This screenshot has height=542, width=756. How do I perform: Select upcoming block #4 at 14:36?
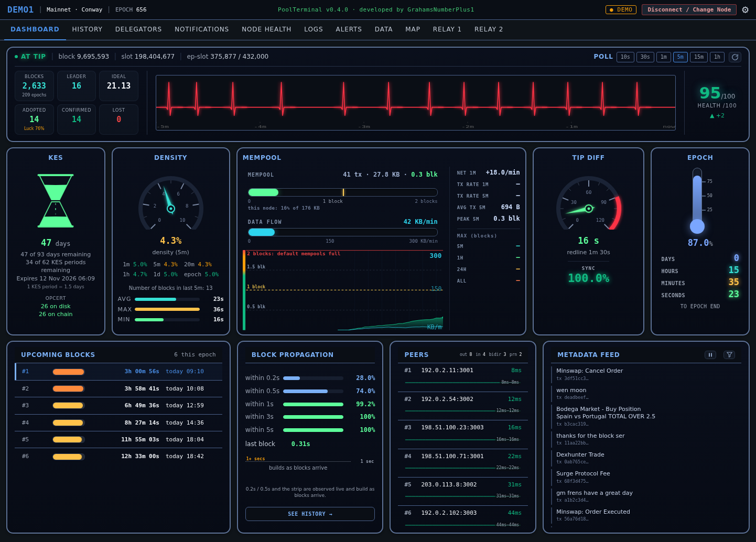(x=118, y=423)
